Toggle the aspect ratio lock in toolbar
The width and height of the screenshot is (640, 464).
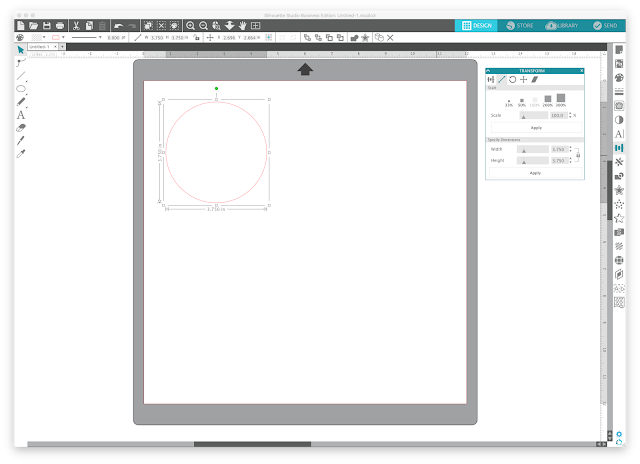click(196, 38)
